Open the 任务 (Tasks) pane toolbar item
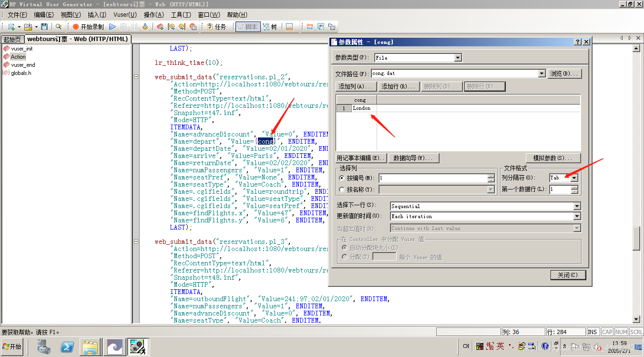 [x=216, y=27]
